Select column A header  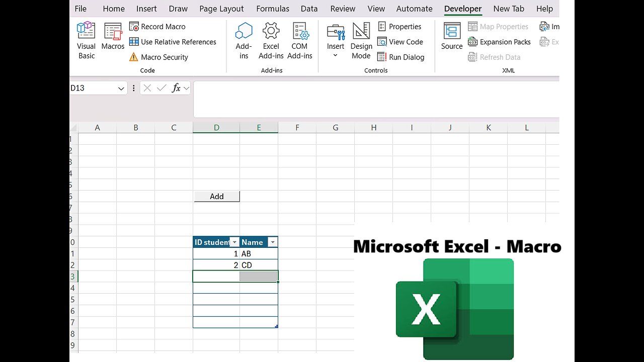(x=98, y=128)
